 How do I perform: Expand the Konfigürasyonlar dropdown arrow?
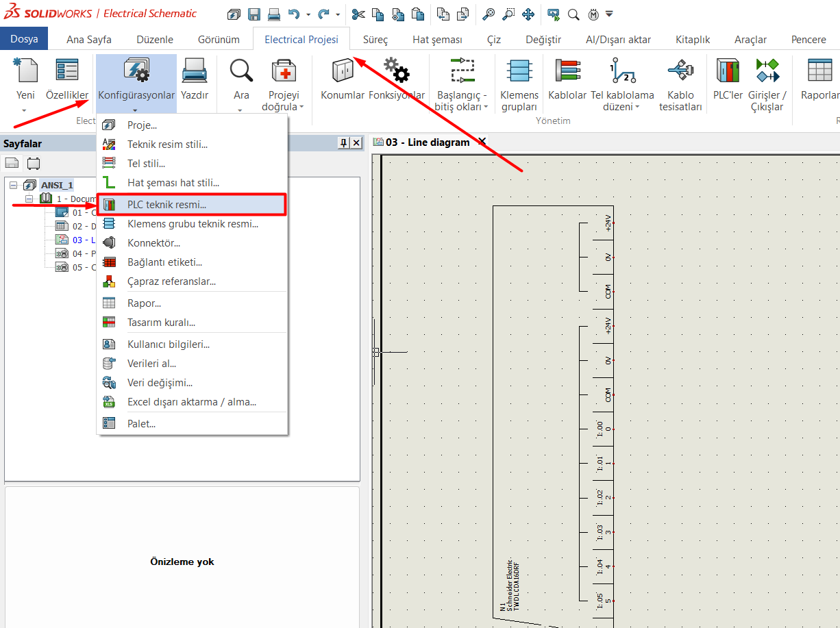pyautogui.click(x=136, y=110)
